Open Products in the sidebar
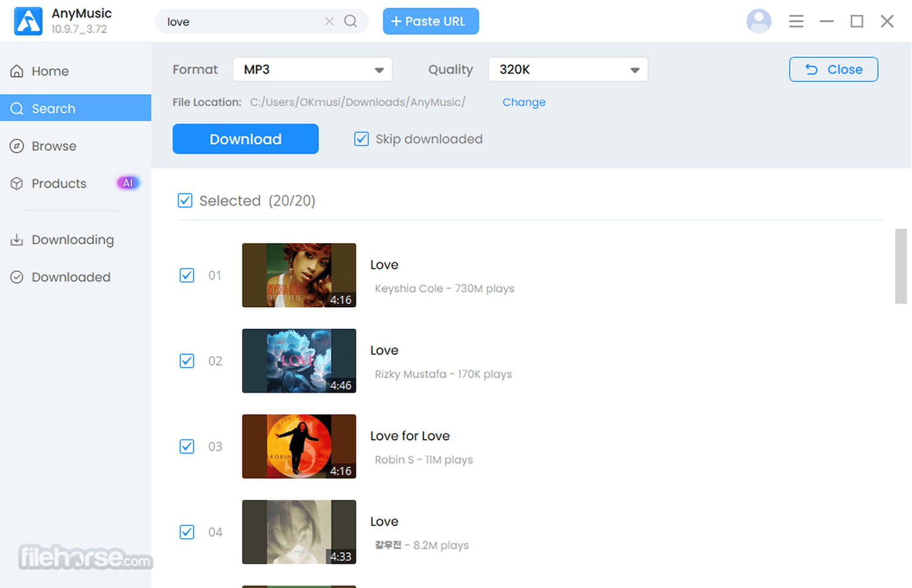The image size is (912, 588). (75, 184)
